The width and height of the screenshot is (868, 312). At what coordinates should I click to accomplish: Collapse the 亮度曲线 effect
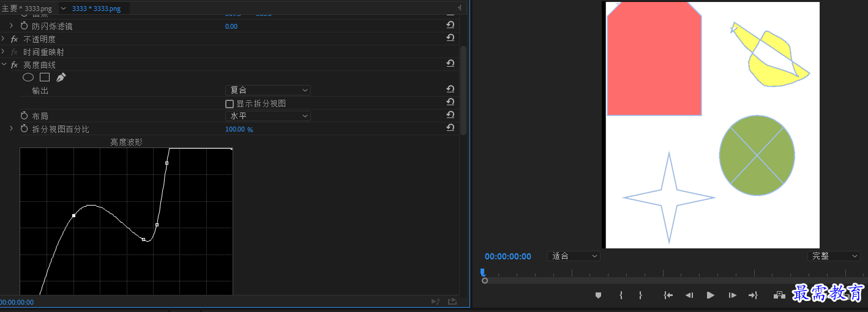3,64
